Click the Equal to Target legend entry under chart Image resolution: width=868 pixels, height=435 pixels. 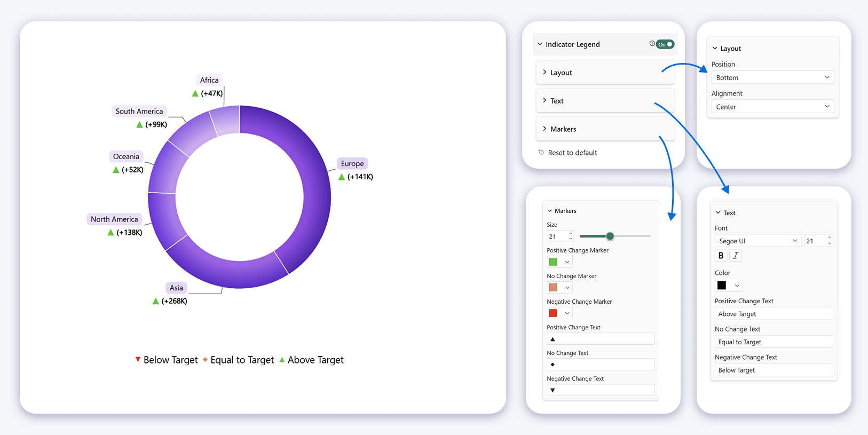(x=238, y=360)
